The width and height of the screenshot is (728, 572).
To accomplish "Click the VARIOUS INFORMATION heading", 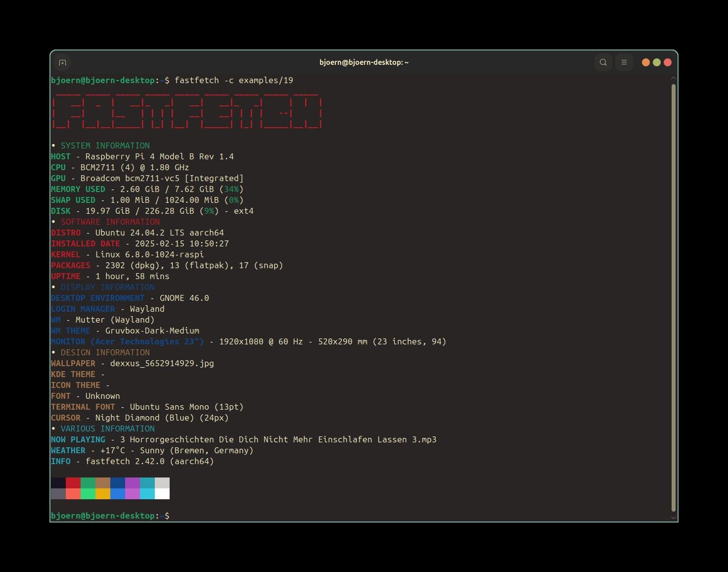I will click(108, 429).
